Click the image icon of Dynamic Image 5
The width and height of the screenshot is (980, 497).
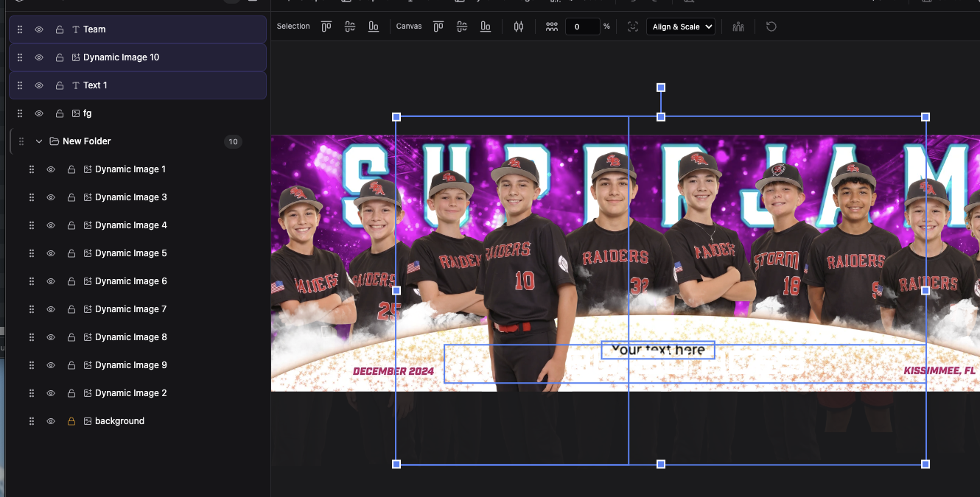[88, 253]
